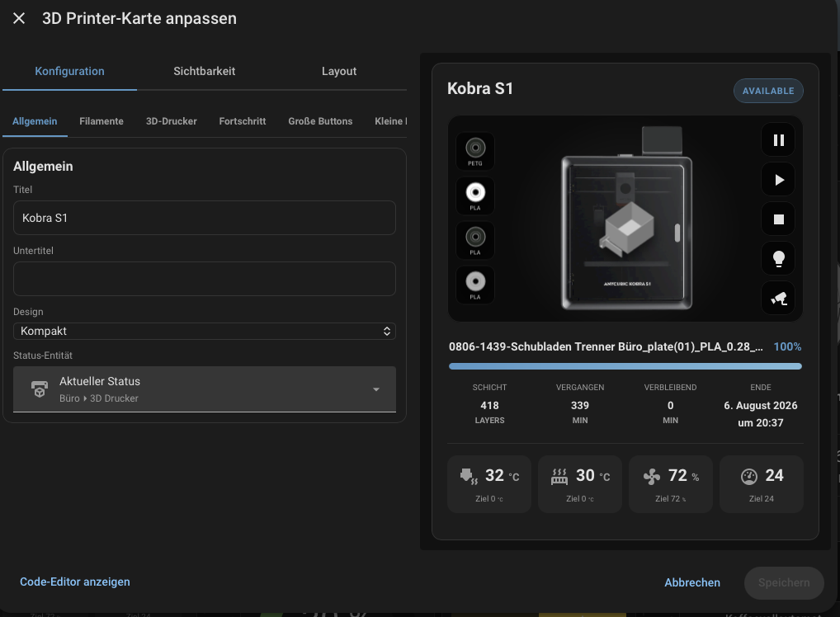
Task: Click Code-Editor anzeigen link
Action: [x=75, y=582]
